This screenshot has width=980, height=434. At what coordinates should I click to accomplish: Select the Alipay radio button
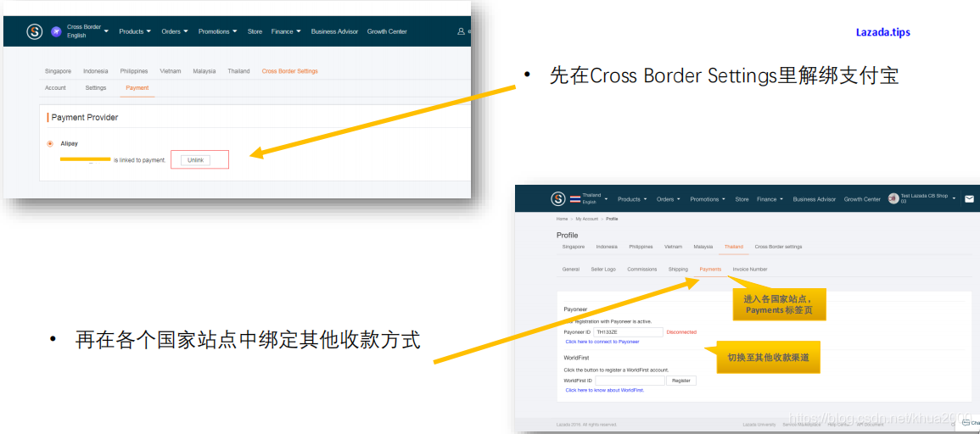click(x=50, y=143)
